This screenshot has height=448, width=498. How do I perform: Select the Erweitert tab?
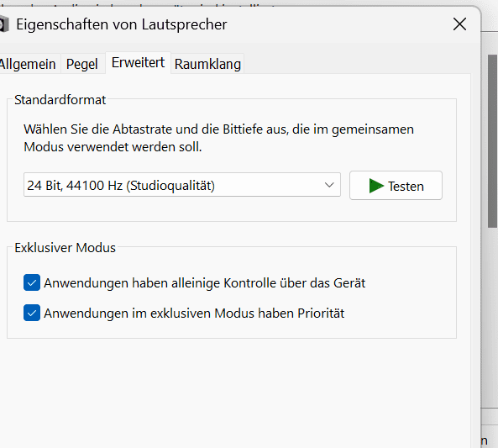139,63
